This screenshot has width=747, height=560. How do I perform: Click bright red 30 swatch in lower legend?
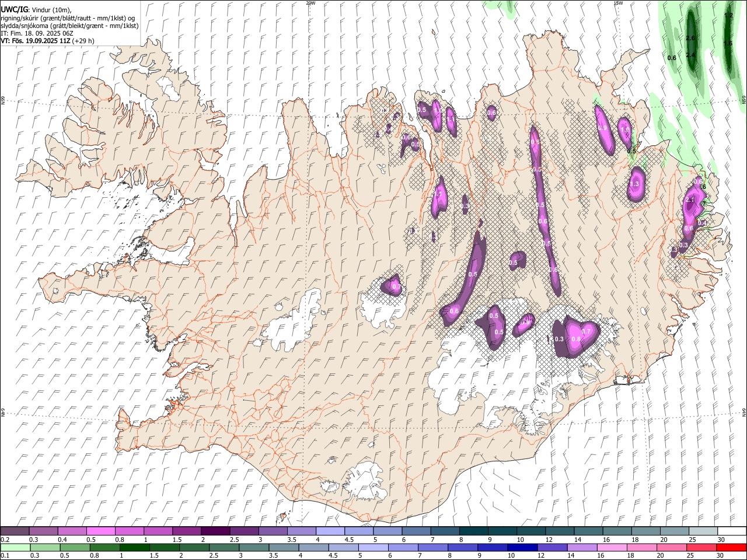coord(731,548)
